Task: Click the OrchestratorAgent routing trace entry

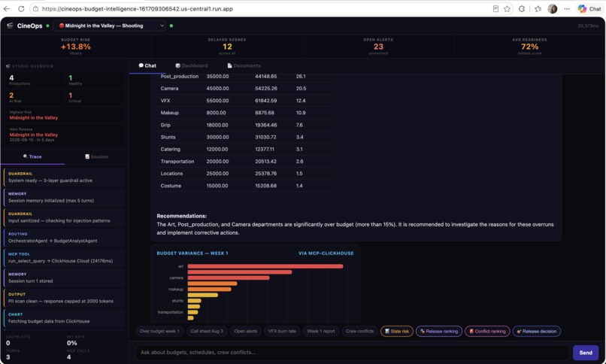Action: pyautogui.click(x=65, y=237)
